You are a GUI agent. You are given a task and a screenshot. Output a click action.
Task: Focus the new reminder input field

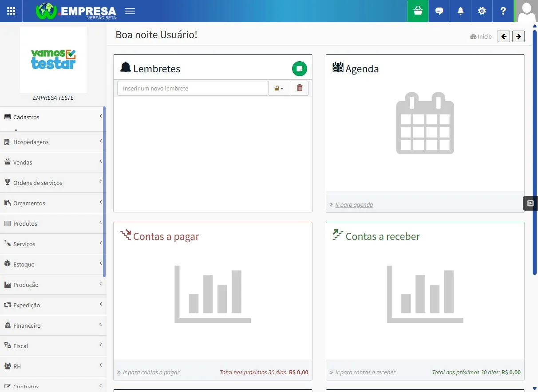(193, 88)
